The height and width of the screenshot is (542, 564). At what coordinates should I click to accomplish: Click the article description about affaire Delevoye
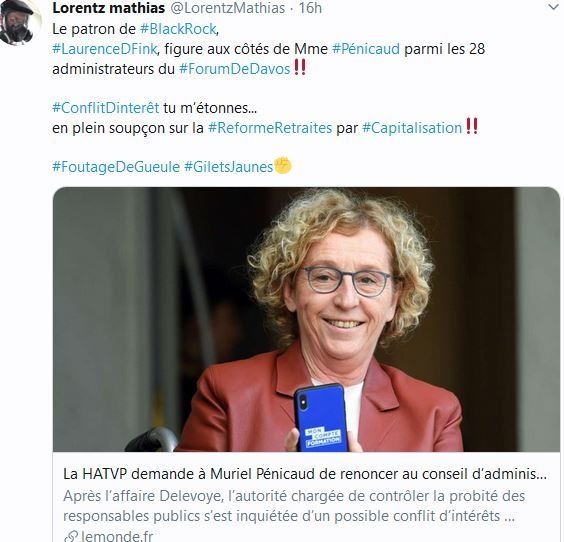click(294, 506)
